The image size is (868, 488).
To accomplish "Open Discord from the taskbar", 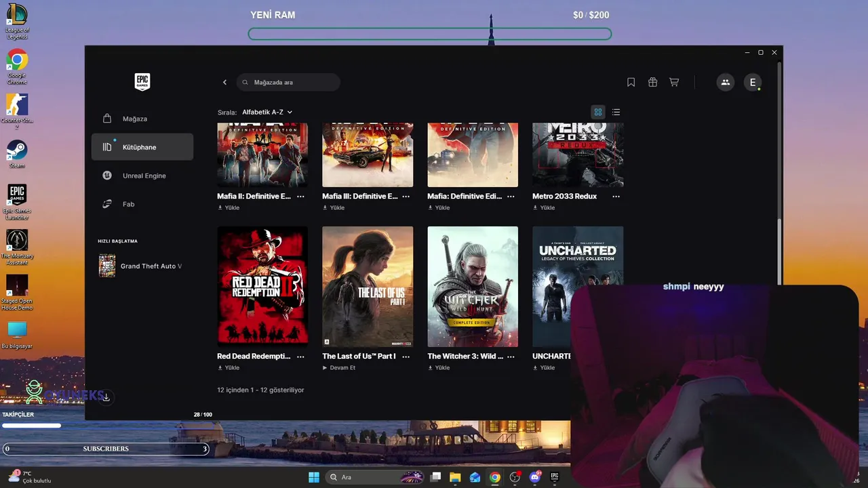I will (x=535, y=477).
